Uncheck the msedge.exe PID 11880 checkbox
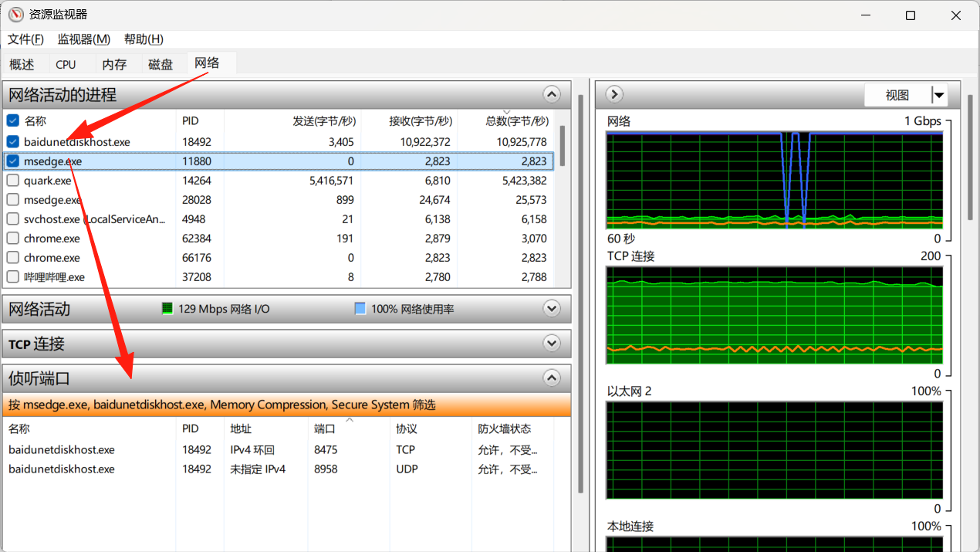 [12, 161]
